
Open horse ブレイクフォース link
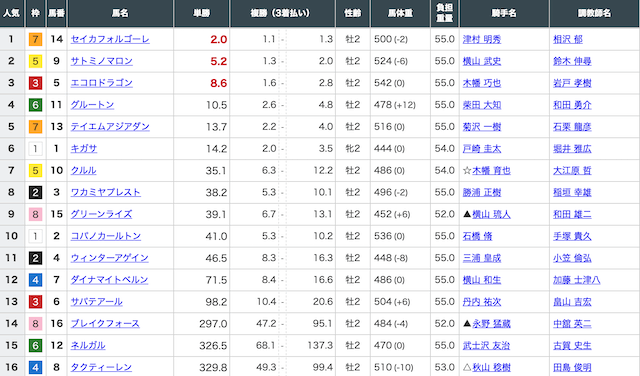coord(105,323)
